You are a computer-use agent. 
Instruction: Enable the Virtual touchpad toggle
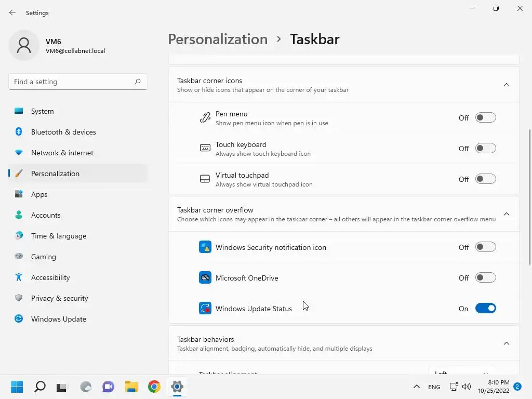(x=486, y=179)
